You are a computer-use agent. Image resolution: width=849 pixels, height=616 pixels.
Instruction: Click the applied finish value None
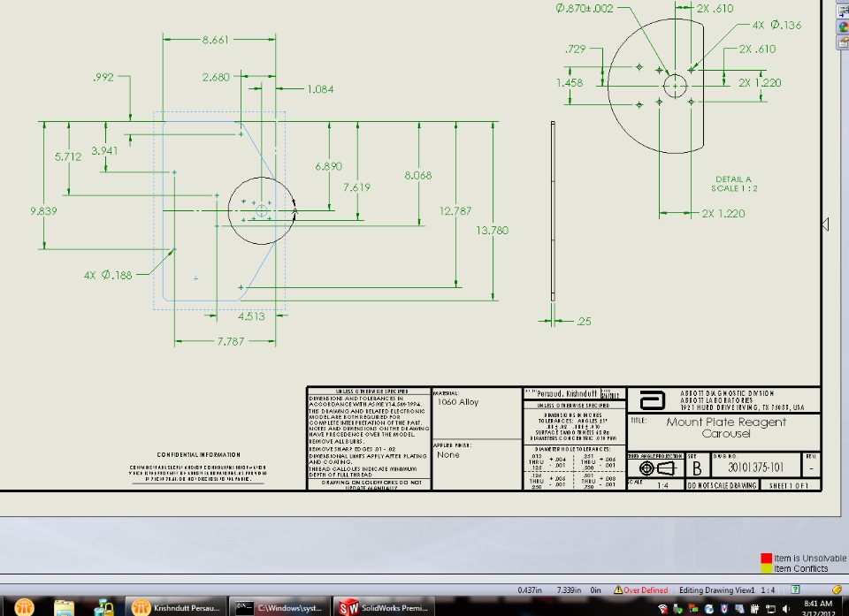[448, 454]
